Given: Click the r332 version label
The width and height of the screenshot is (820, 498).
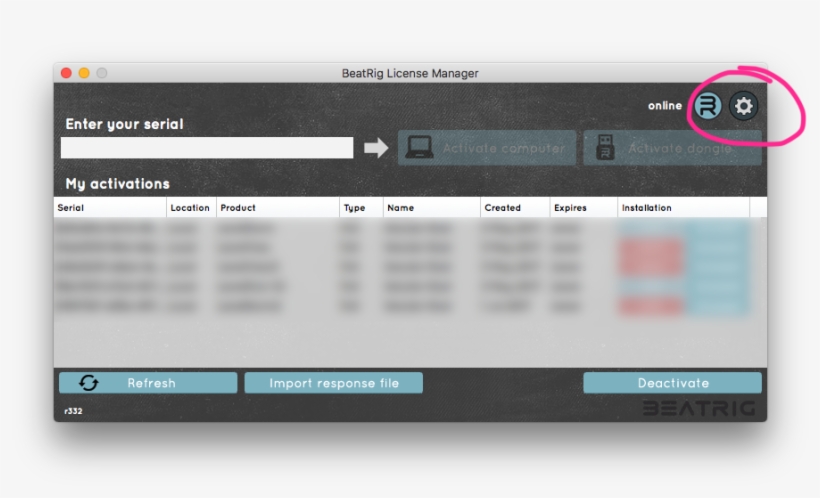Looking at the screenshot, I should [73, 411].
